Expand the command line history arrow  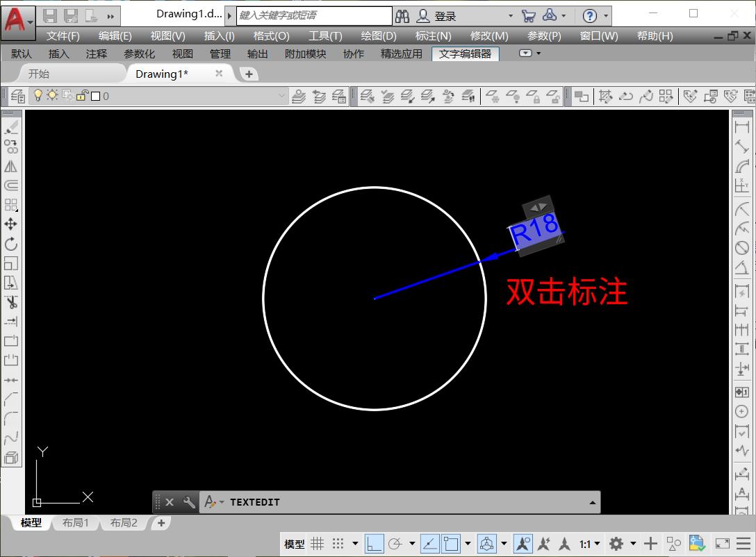point(592,502)
